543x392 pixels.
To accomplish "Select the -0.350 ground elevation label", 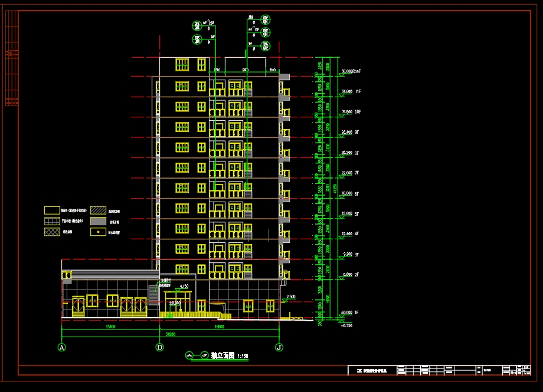I will pos(346,325).
